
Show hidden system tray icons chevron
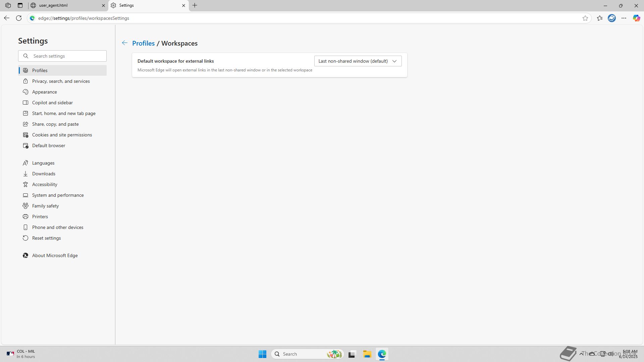[x=581, y=354]
